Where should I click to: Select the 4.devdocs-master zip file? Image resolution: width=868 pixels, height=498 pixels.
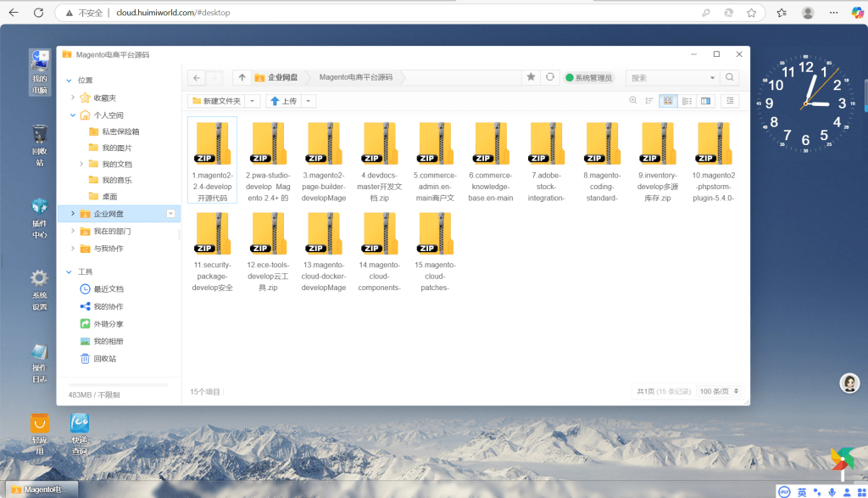379,159
